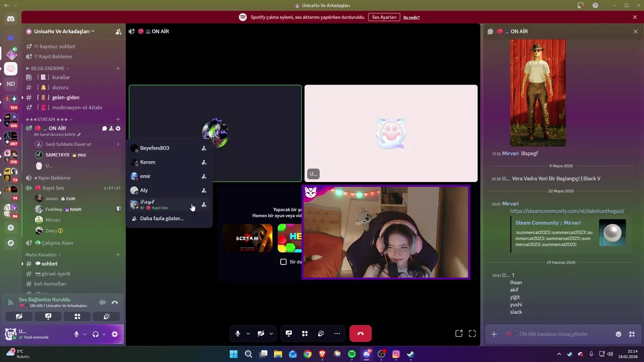644x362 pixels.
Task: Open noise suppression waveform icon in voice panel
Action: pyautogui.click(x=103, y=302)
